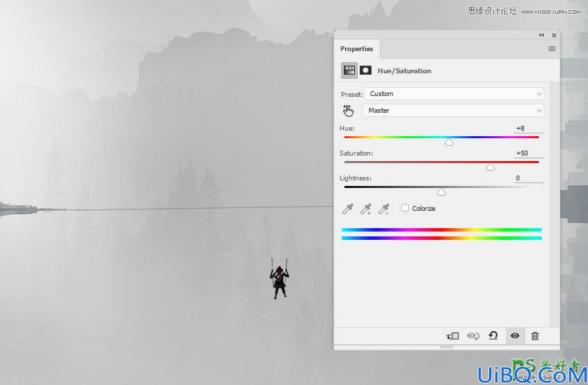
Task: View previous state eye icon
Action: (473, 336)
